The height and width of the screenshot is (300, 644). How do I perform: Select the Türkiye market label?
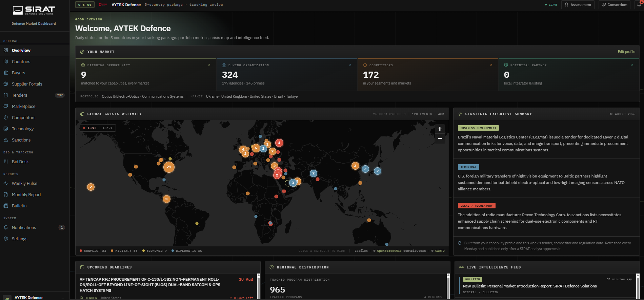[292, 96]
